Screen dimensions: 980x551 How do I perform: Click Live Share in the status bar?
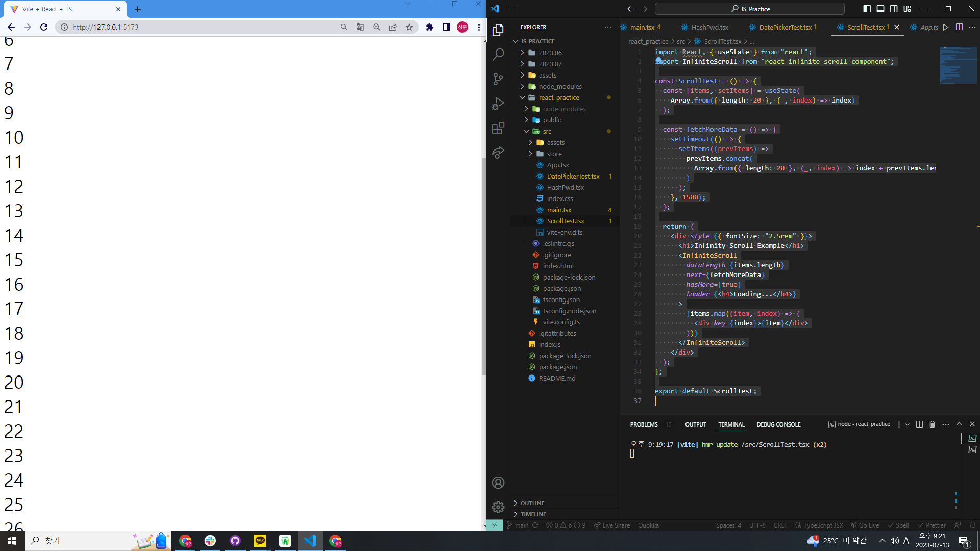tap(611, 525)
